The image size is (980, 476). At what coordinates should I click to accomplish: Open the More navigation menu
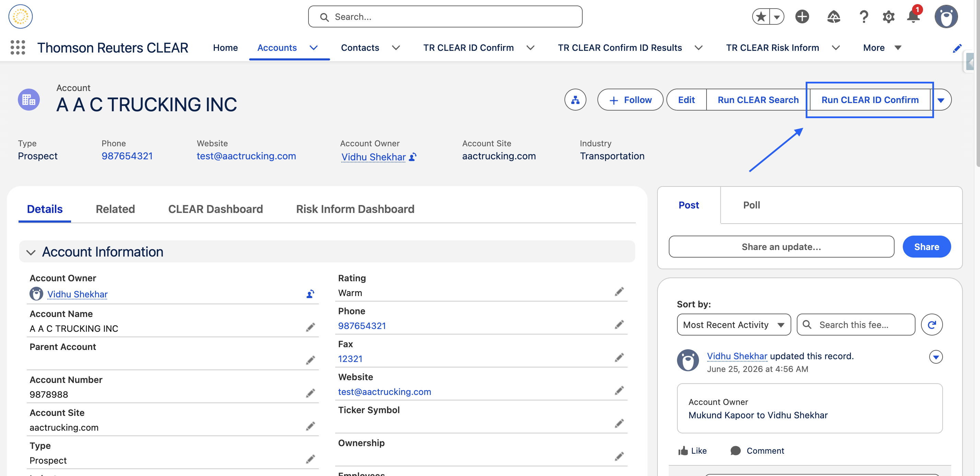coord(882,48)
